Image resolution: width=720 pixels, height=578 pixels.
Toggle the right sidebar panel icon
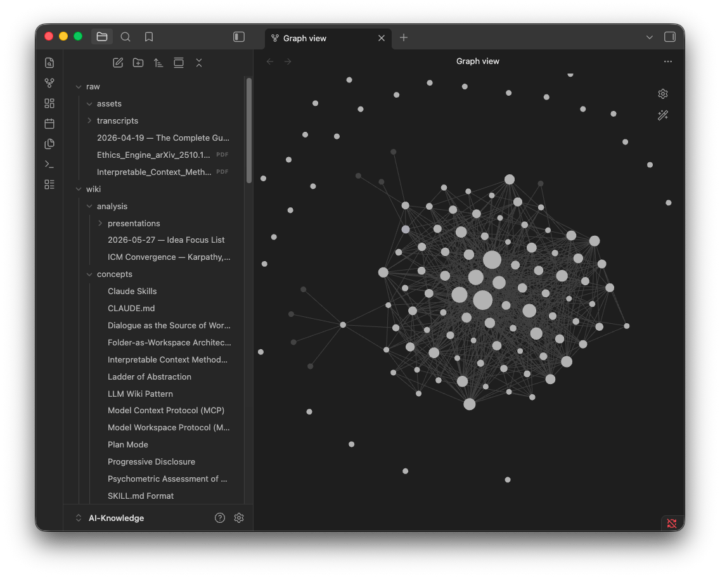click(x=669, y=37)
